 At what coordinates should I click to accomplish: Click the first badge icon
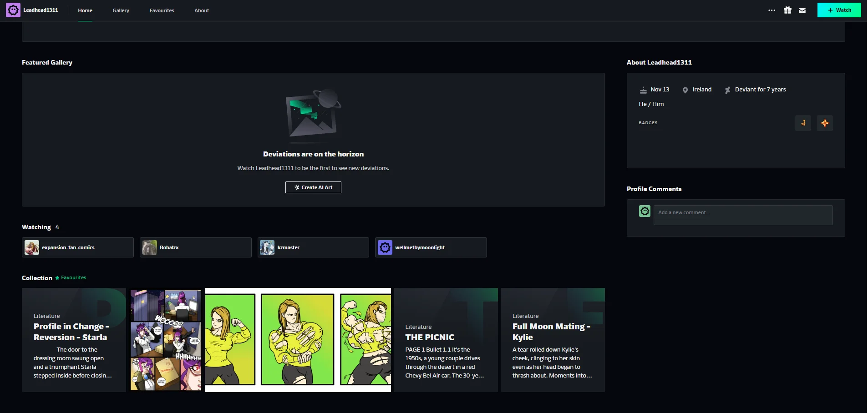(x=803, y=123)
